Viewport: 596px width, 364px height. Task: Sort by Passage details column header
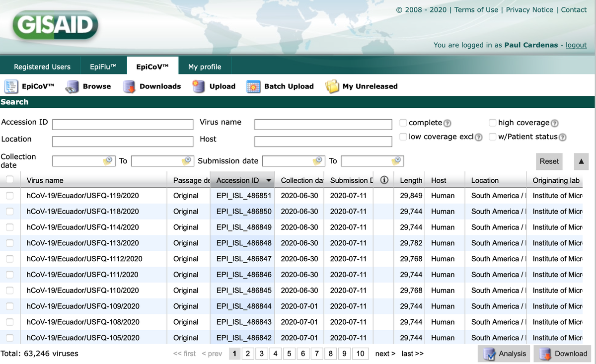coord(191,180)
